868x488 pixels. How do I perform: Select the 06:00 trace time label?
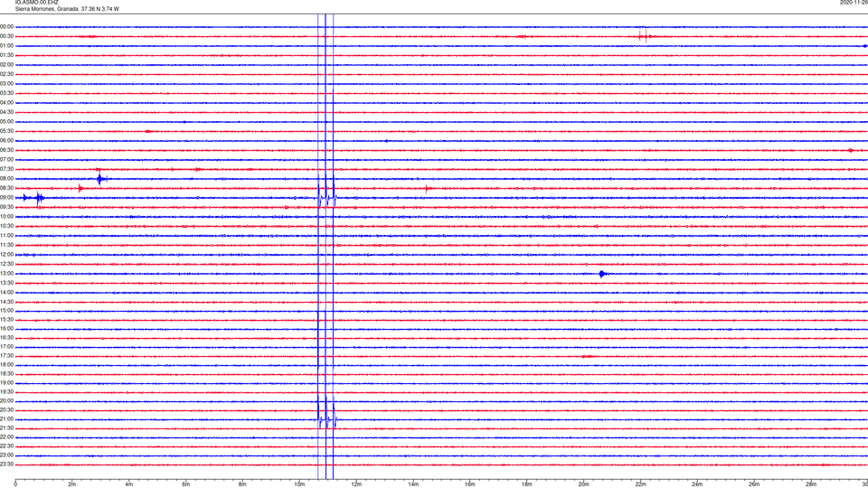[x=6, y=141]
